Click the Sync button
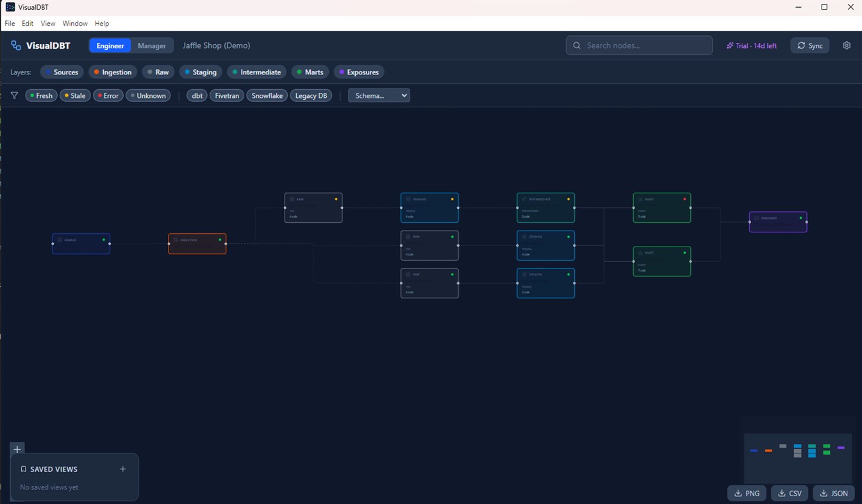 click(x=810, y=45)
